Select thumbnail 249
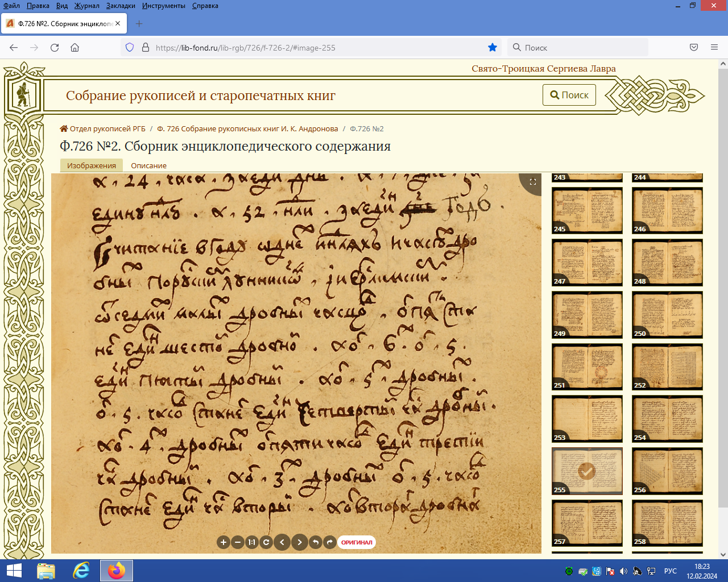This screenshot has height=582, width=728. point(587,315)
